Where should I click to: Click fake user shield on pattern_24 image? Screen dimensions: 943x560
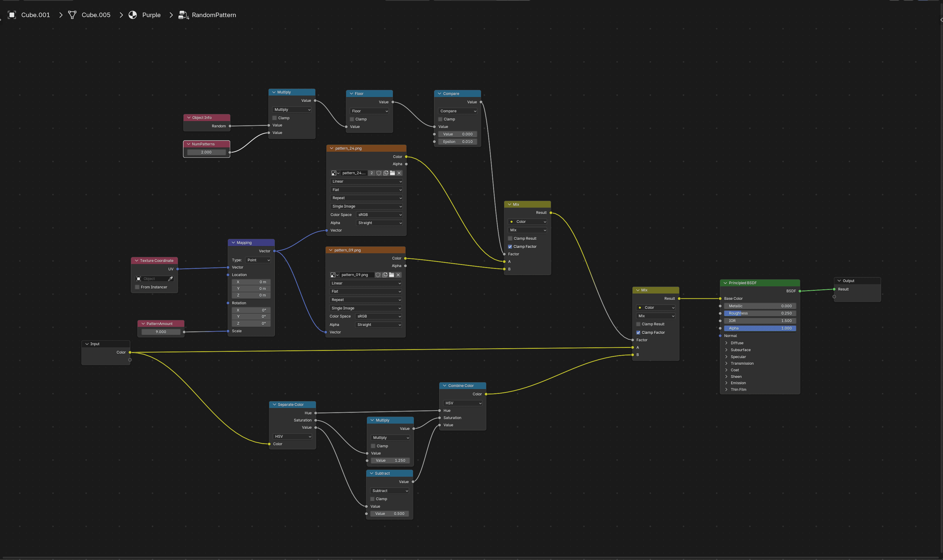pyautogui.click(x=378, y=173)
